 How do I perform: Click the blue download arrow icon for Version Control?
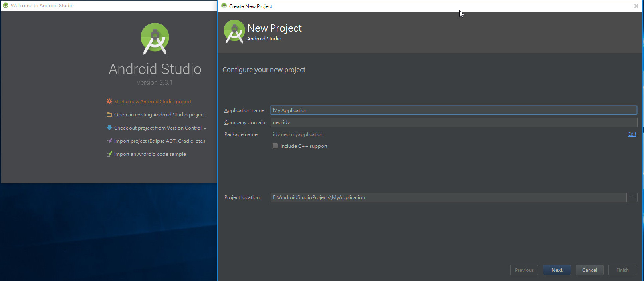click(x=109, y=128)
